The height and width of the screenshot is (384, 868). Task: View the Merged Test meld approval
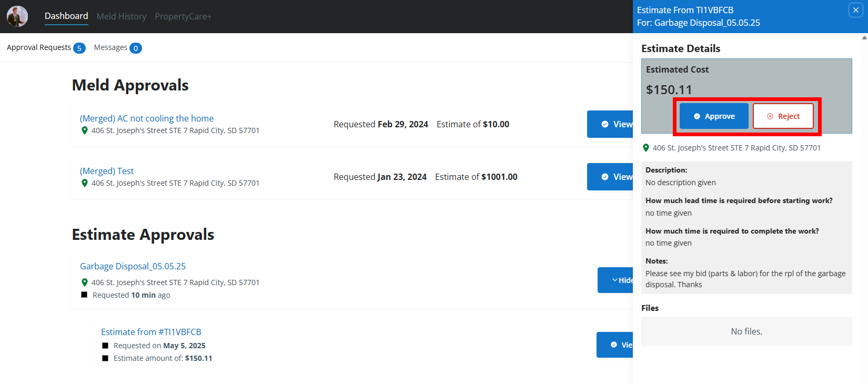[611, 177]
